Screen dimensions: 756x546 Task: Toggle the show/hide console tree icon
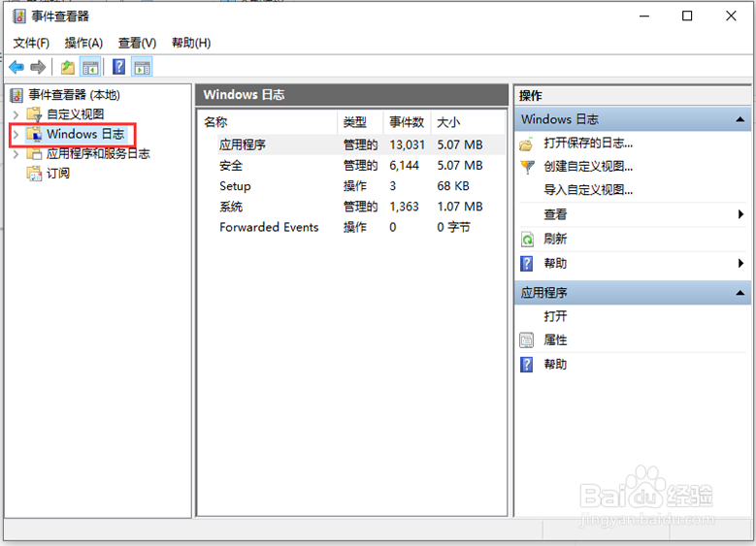tap(90, 68)
